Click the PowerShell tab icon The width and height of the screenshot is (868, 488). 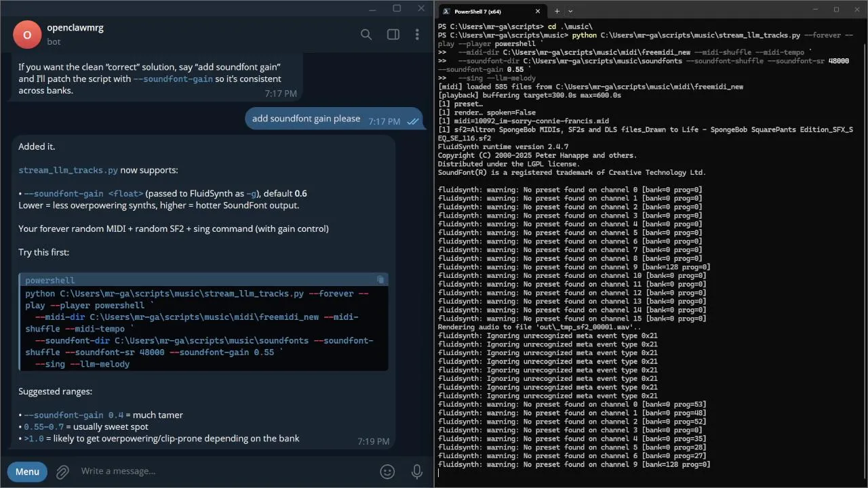[446, 11]
